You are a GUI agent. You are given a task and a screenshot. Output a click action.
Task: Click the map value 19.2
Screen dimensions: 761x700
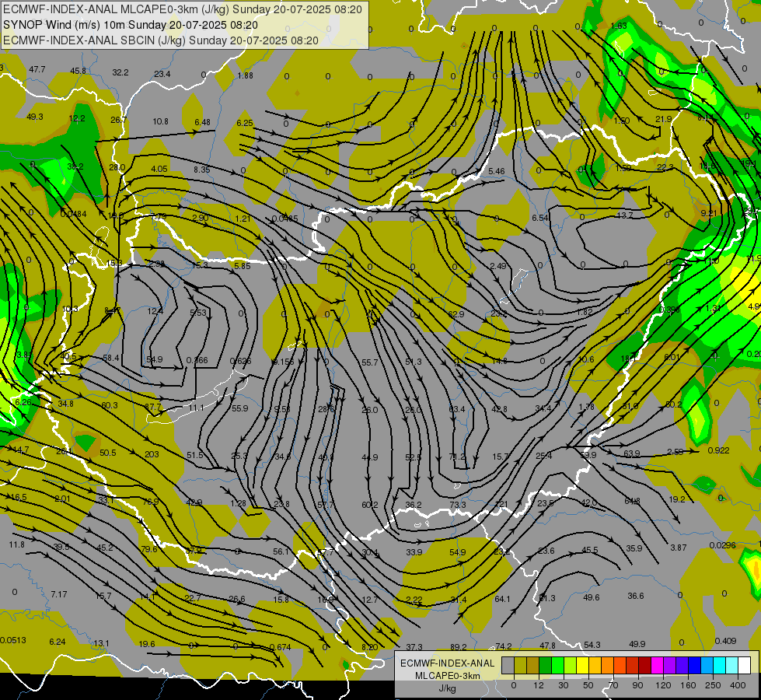pos(677,499)
